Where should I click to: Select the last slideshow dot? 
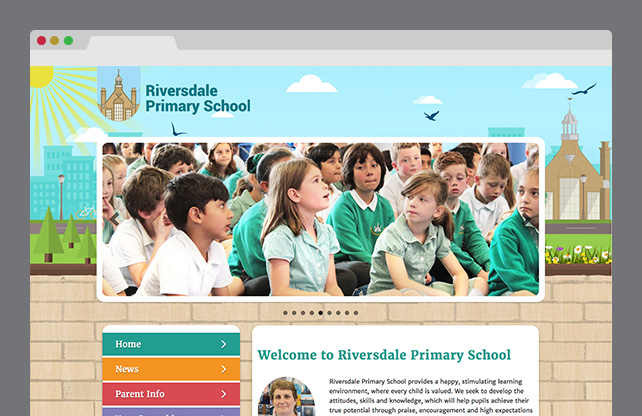(x=355, y=313)
